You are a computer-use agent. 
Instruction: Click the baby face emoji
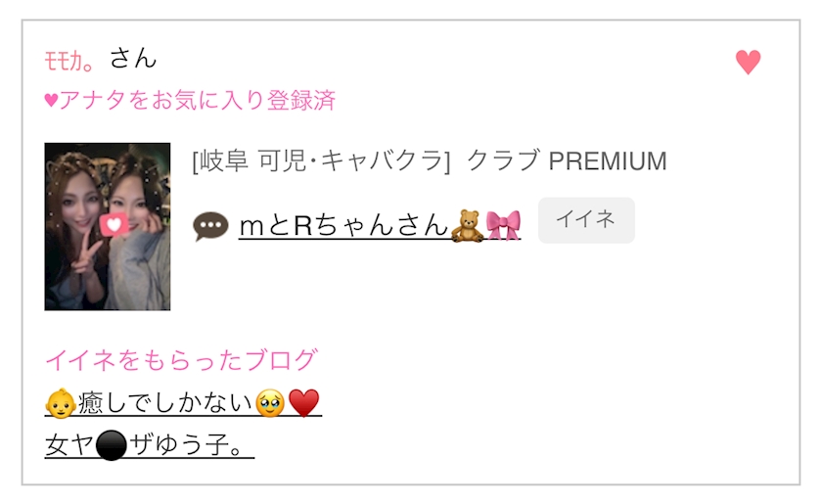tap(61, 403)
